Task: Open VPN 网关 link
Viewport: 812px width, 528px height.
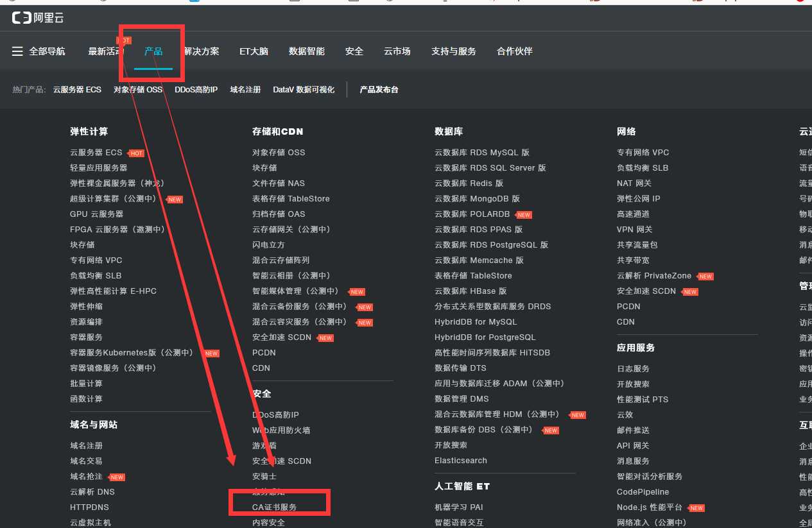Action: [x=634, y=230]
